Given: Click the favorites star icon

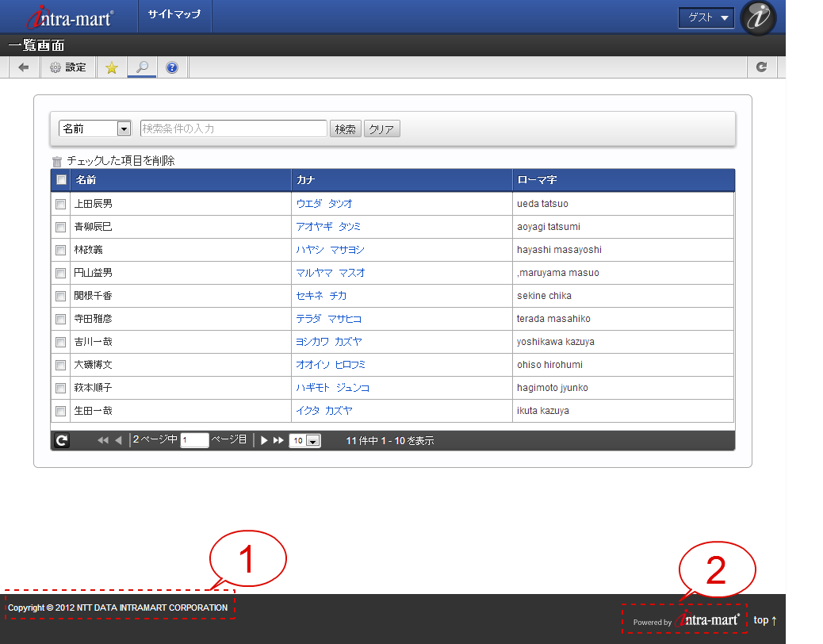Looking at the screenshot, I should (x=111, y=67).
